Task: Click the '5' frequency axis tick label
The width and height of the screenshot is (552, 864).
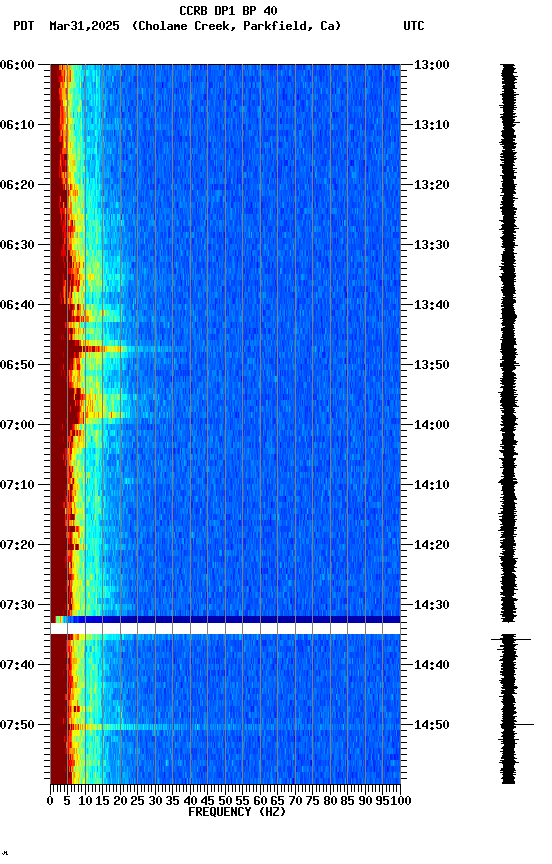Action: [x=67, y=801]
